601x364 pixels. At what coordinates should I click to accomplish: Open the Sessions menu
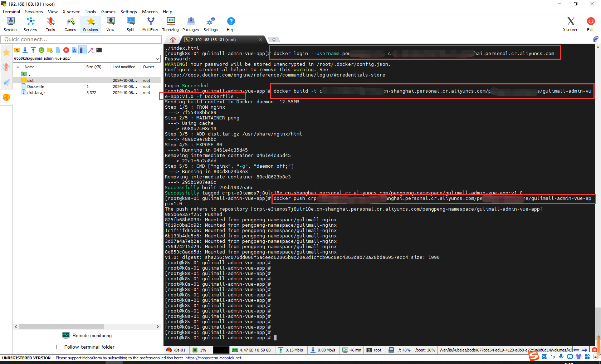pos(34,12)
